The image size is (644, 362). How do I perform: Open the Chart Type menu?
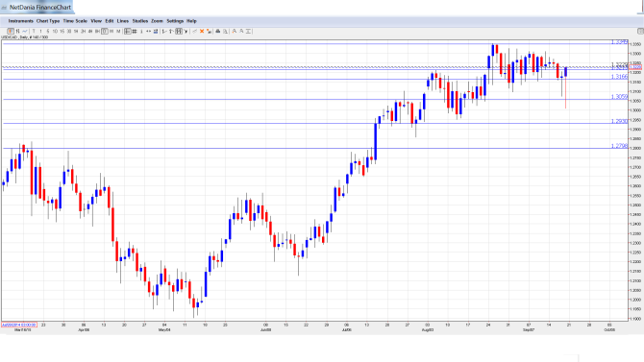pyautogui.click(x=48, y=21)
